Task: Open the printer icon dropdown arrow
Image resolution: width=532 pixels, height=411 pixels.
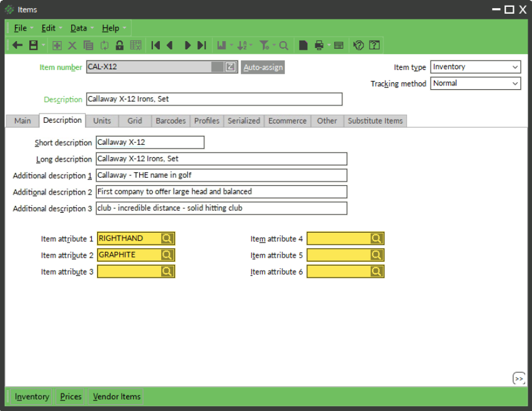Action: [329, 45]
